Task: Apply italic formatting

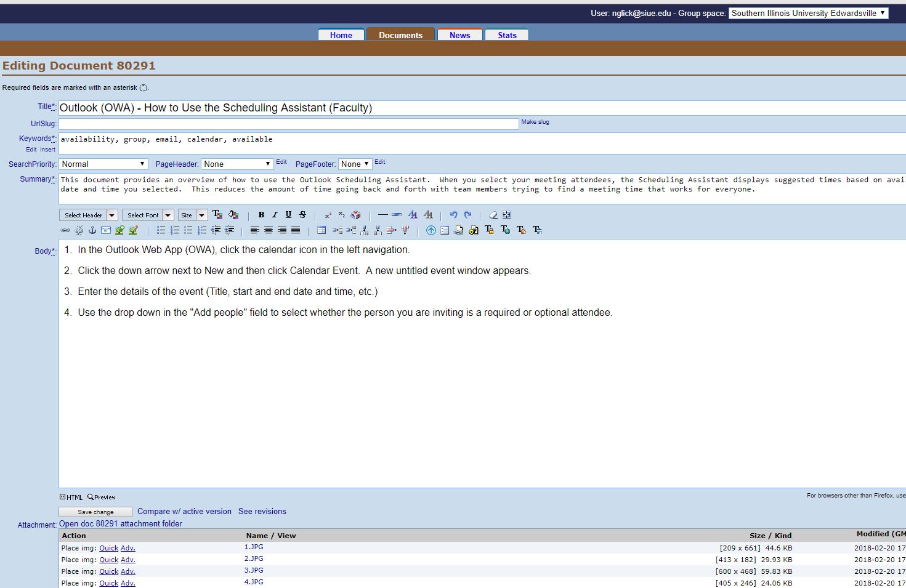Action: 275,215
